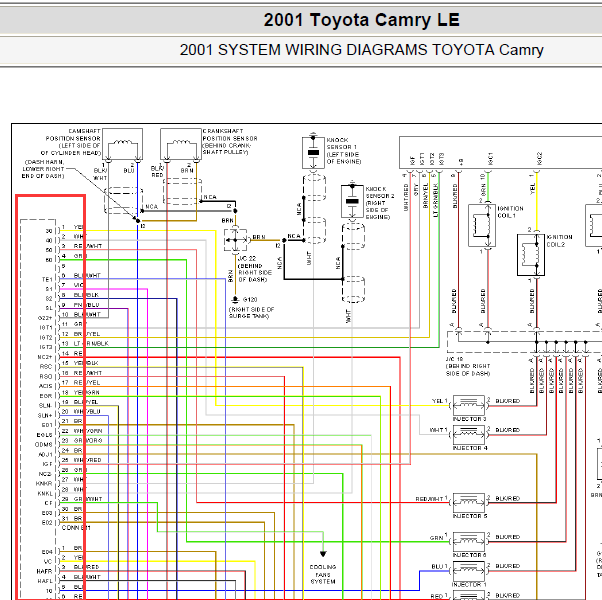Screen dimensions: 602x600
Task: Select the "2001 SYSTEM WIRING DIAGRAMS TOYOTA Camry" heading
Action: click(x=361, y=50)
